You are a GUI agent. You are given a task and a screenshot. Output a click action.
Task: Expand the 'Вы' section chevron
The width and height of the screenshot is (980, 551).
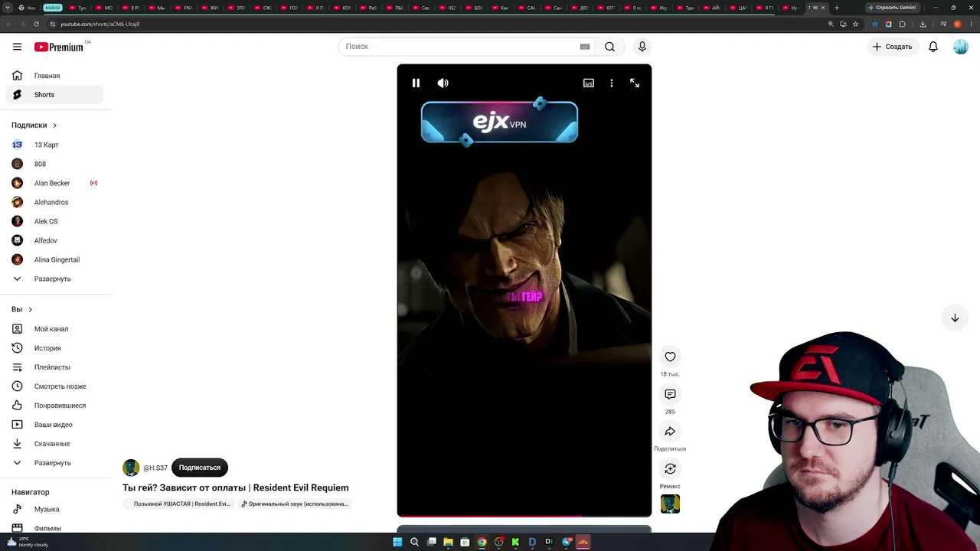coord(30,309)
